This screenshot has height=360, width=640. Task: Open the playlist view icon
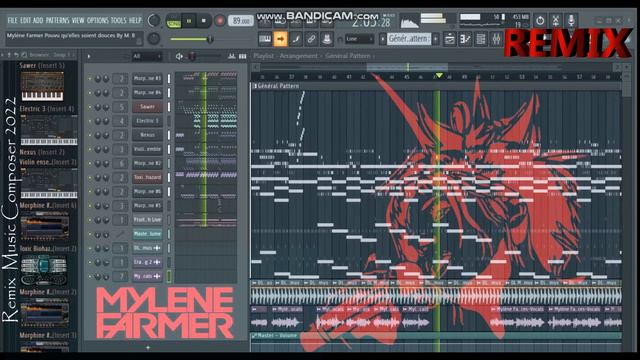coord(450,39)
